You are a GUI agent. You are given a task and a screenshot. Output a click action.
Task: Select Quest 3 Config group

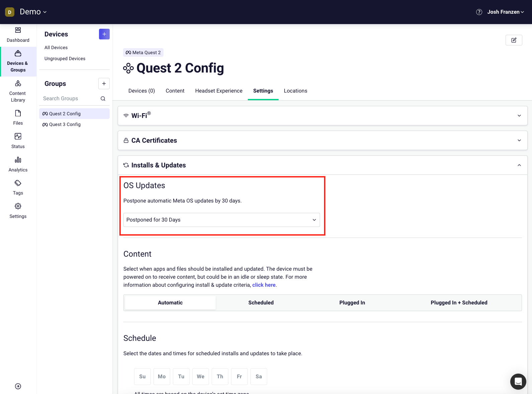coord(74,124)
